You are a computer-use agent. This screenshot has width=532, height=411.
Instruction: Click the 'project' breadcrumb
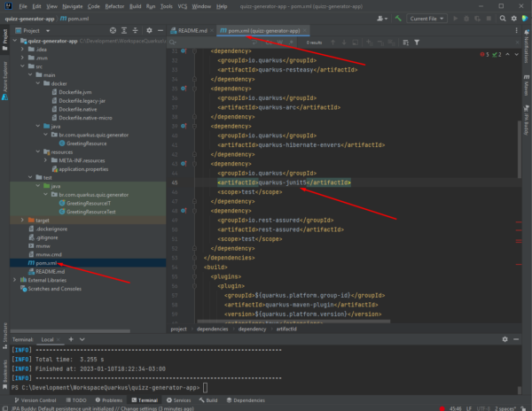pyautogui.click(x=179, y=329)
